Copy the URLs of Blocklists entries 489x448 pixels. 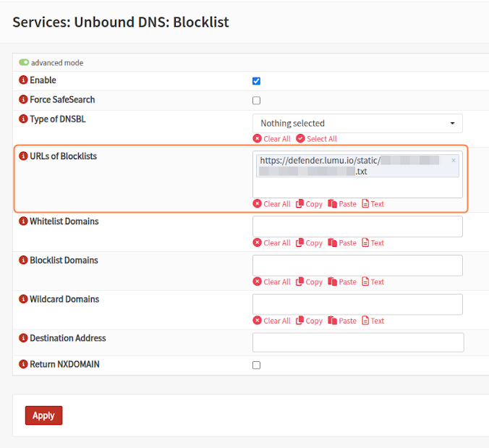click(309, 204)
